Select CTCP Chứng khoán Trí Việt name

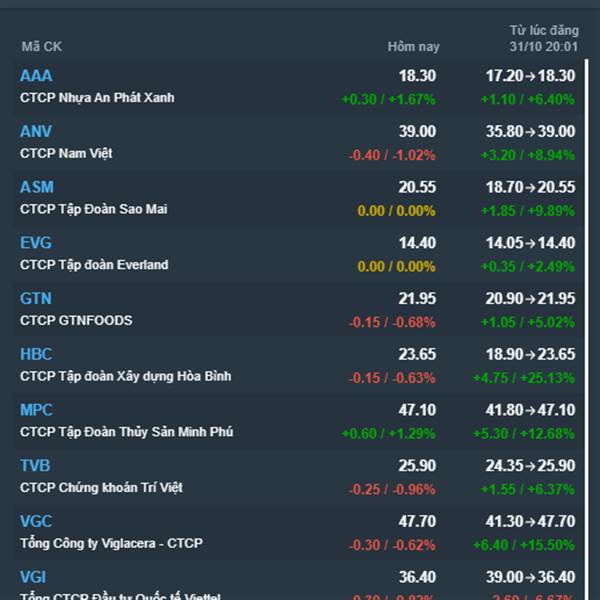point(101,488)
